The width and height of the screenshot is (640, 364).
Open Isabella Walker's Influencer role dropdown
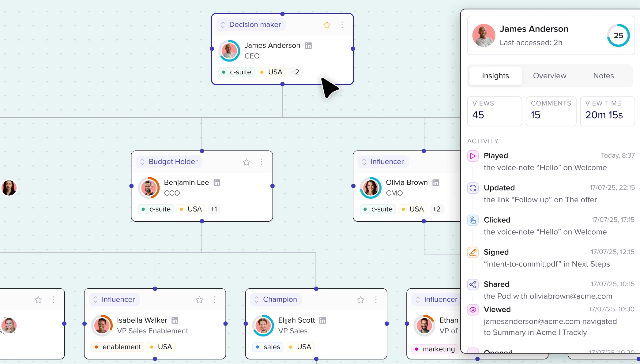click(x=115, y=299)
